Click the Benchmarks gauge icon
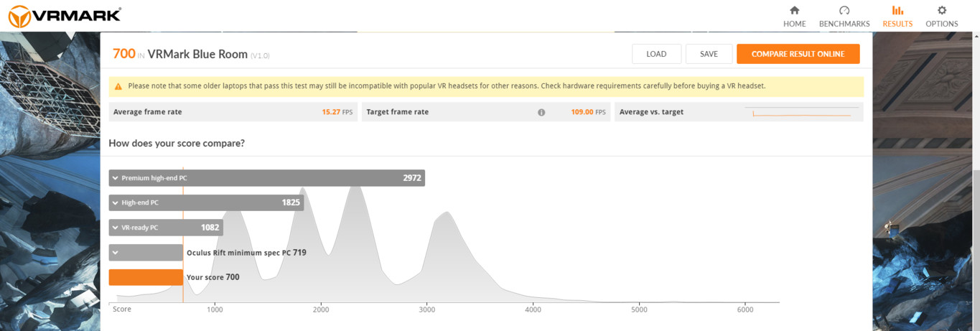This screenshot has height=331, width=980. [844, 10]
